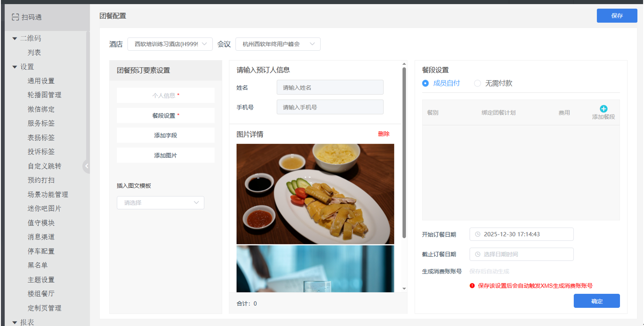Viewport: 644px width, 326px height.
Task: Collapse the 二维码 tree section
Action: click(x=15, y=38)
